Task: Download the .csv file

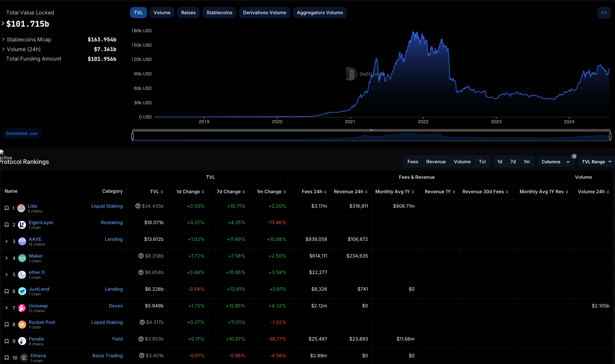Action: point(22,133)
